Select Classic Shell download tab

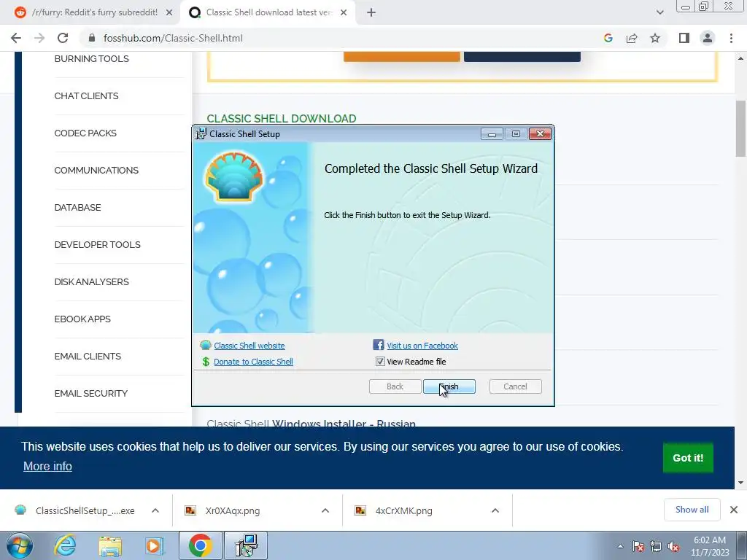pos(269,12)
